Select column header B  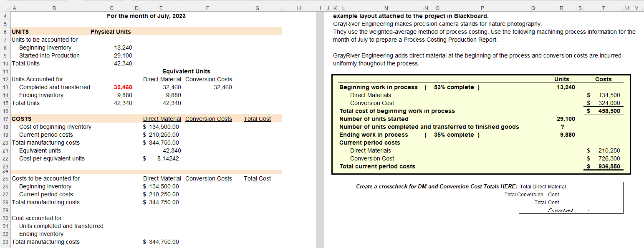[54, 8]
